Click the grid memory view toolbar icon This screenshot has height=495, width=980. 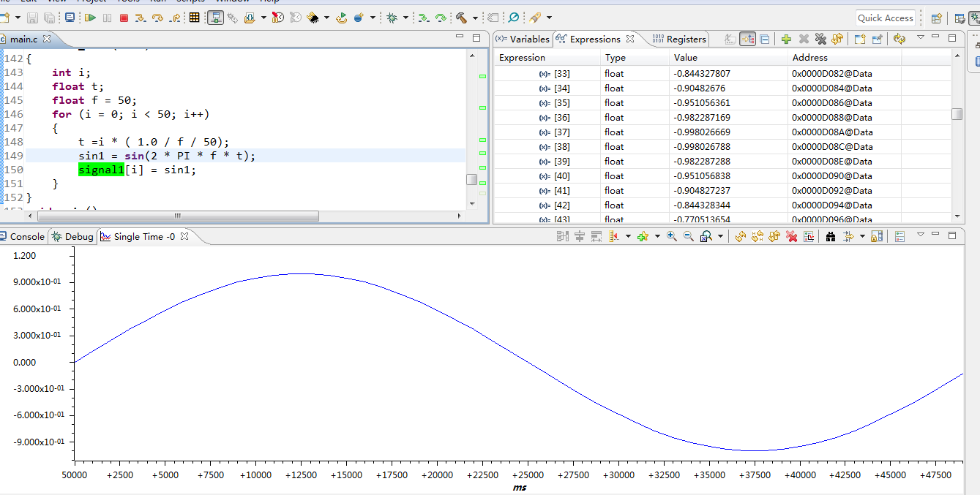194,18
